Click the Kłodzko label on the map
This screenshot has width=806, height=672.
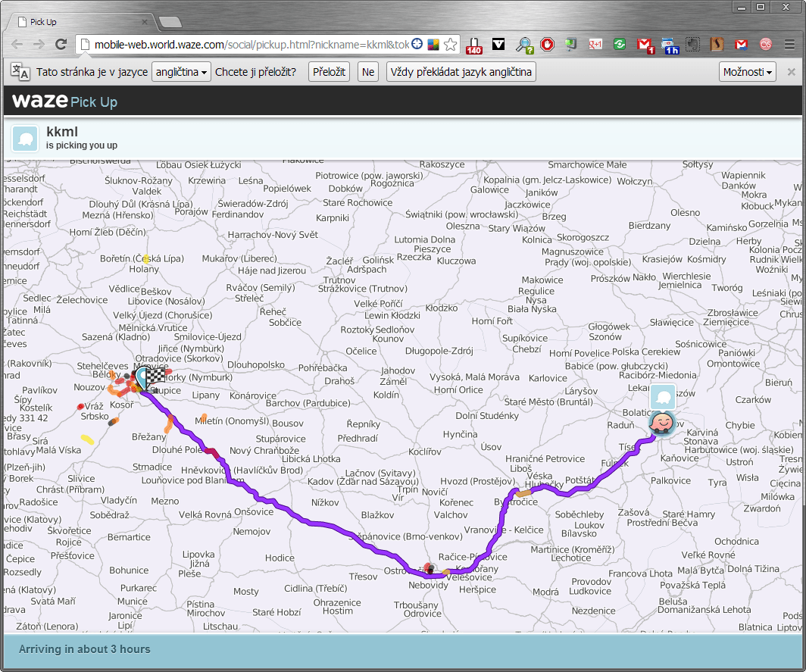(442, 308)
